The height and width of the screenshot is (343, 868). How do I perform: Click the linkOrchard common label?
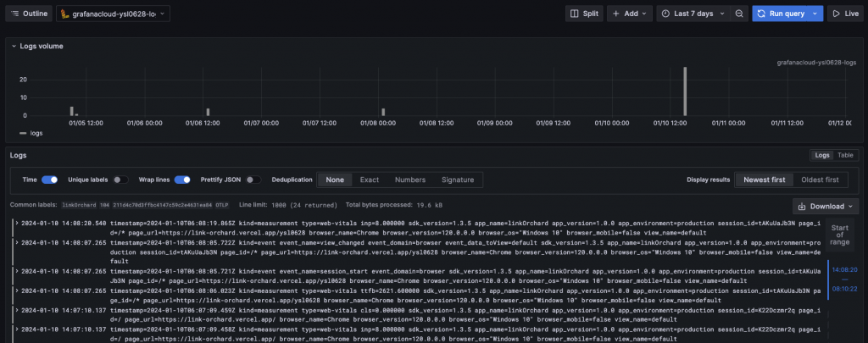click(x=79, y=205)
